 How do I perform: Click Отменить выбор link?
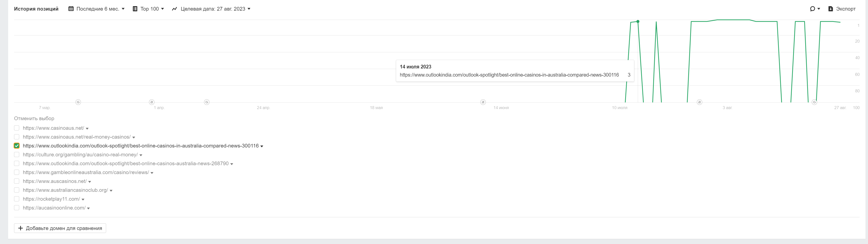(x=34, y=118)
